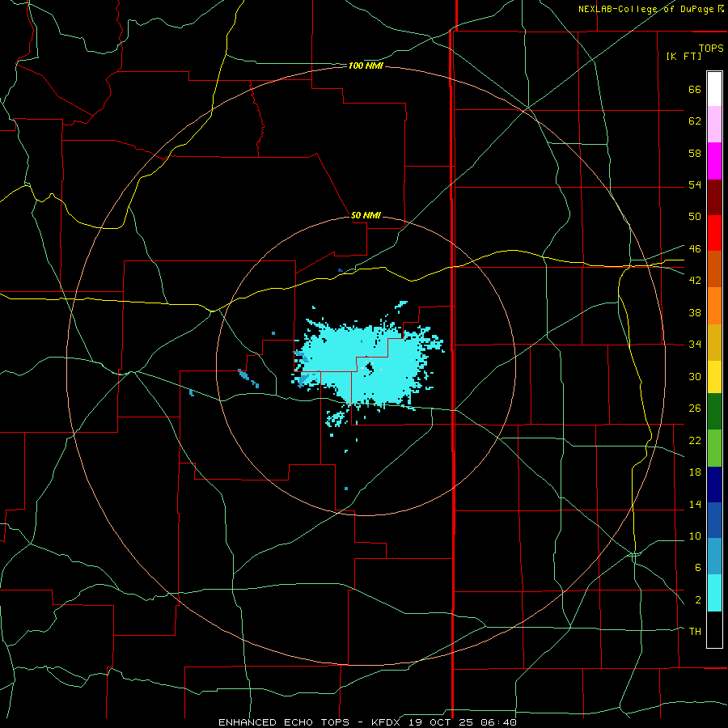Click the gold 38 kft legend swatch

pos(714,342)
